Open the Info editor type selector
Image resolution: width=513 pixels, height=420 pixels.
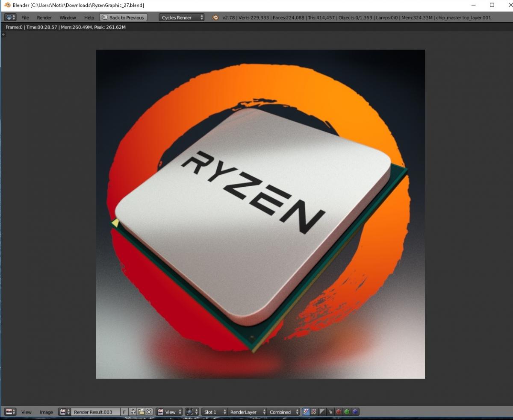(x=10, y=18)
